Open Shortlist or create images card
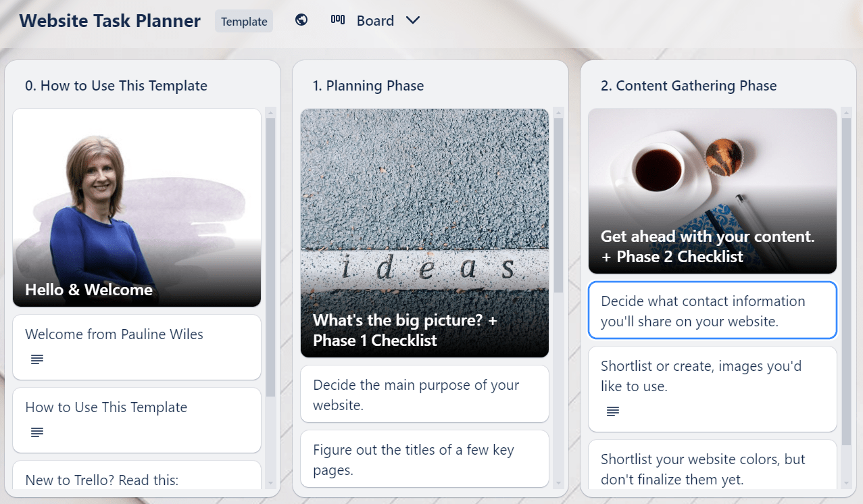 click(712, 389)
